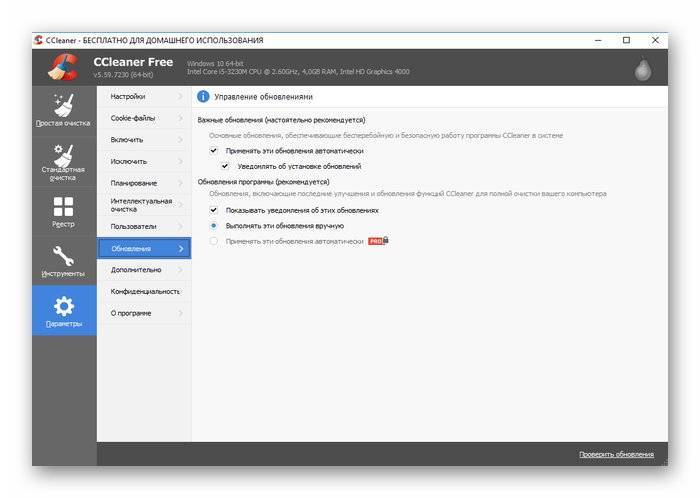Click the Windows 10 64-bit system info
The image size is (700, 498).
(215, 64)
